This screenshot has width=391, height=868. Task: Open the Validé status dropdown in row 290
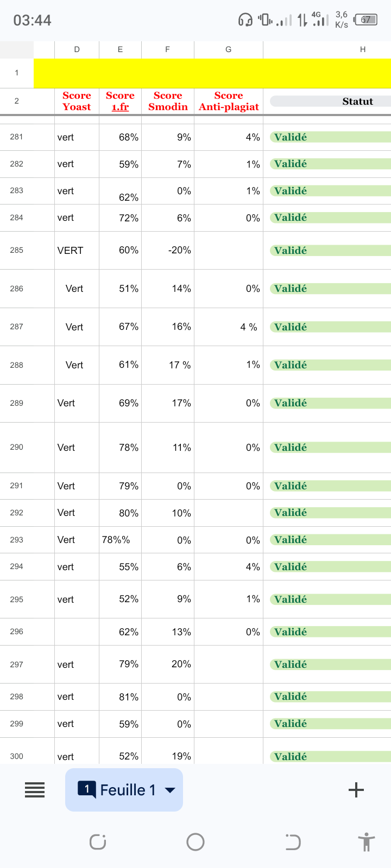[x=330, y=448]
